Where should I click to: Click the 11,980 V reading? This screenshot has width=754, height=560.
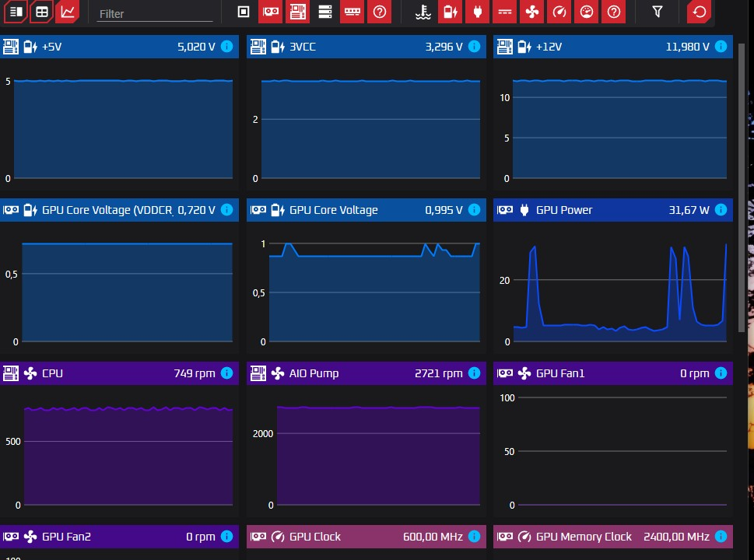[x=688, y=47]
